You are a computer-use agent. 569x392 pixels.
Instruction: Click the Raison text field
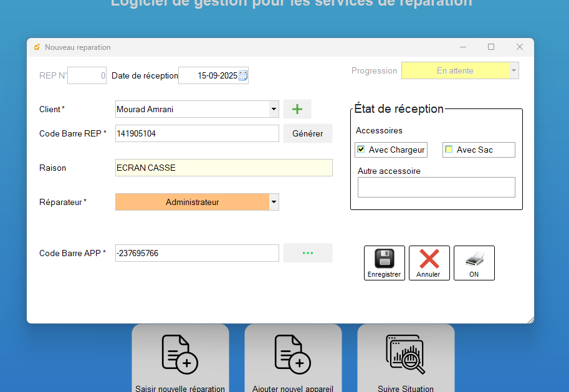[x=224, y=168]
